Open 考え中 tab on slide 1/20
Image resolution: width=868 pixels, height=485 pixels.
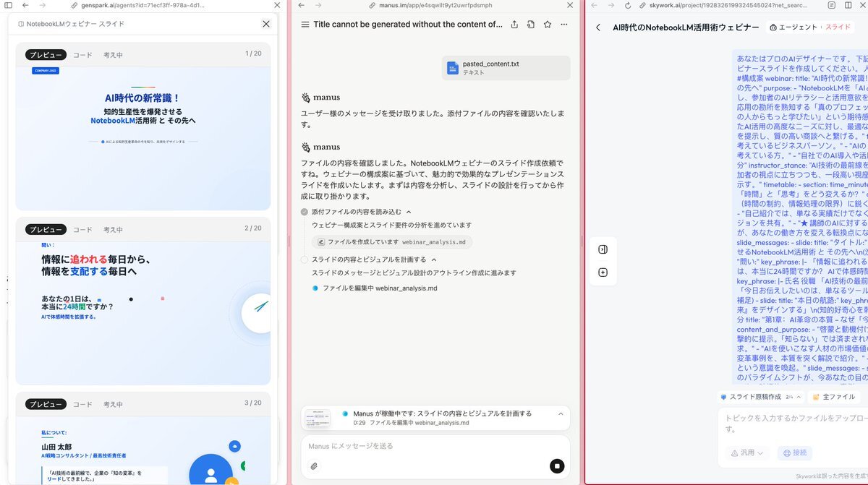tap(113, 54)
